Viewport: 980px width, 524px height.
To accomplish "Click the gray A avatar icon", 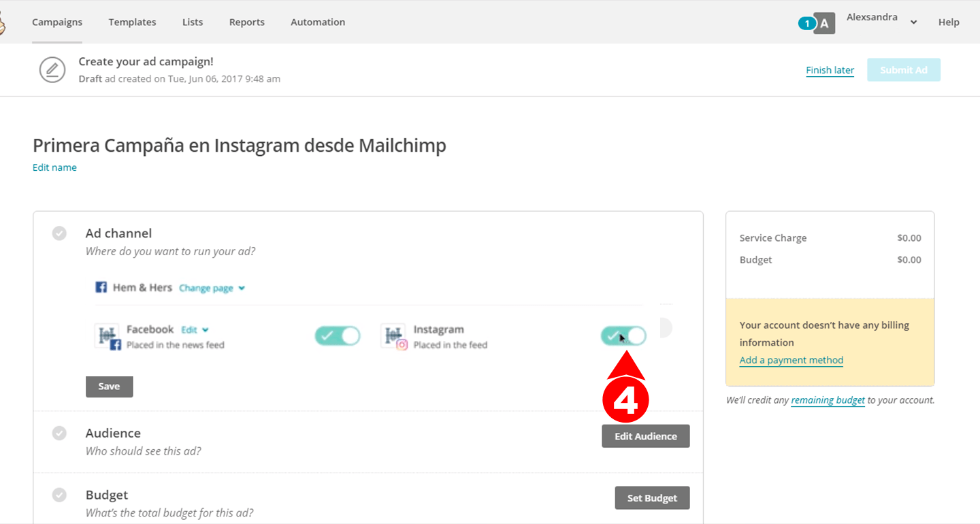I will click(x=824, y=24).
